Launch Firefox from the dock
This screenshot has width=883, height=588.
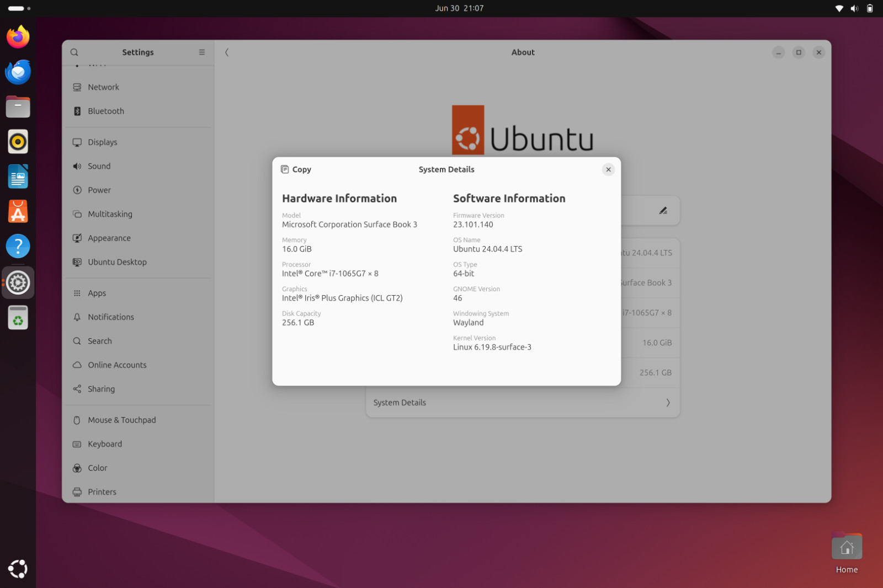[18, 37]
